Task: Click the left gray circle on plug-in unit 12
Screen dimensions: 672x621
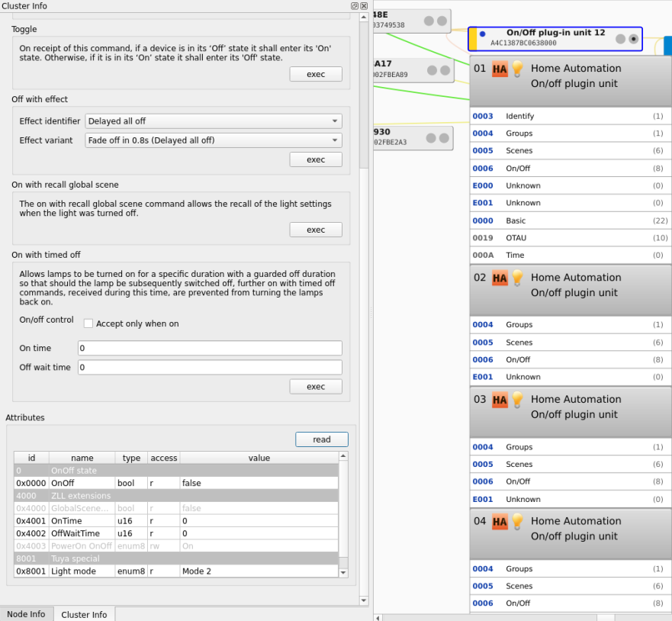Action: [620, 39]
